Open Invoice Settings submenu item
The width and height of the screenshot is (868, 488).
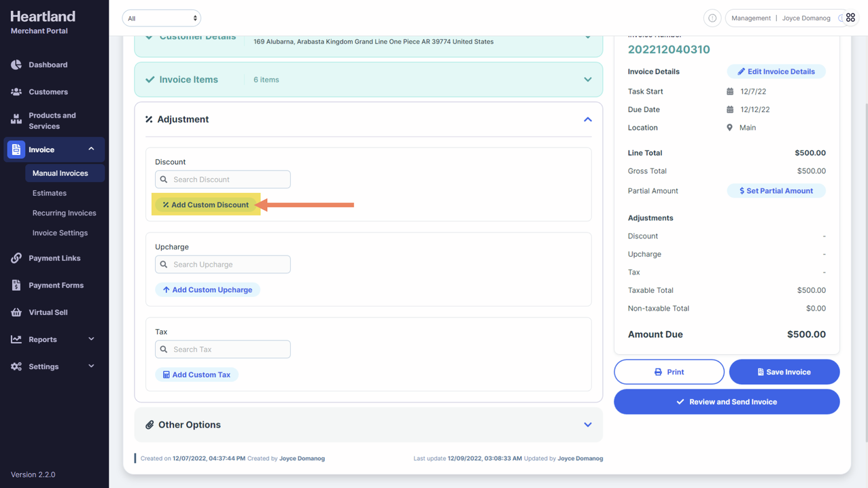click(x=60, y=232)
